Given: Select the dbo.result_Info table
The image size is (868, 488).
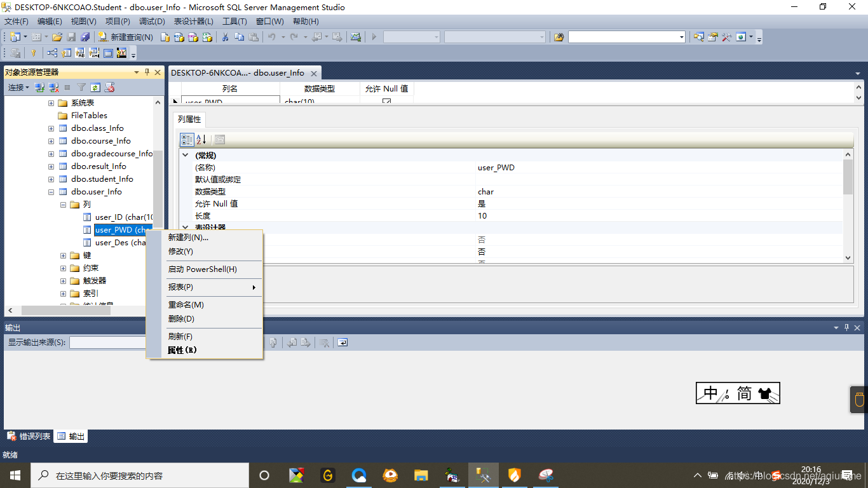Looking at the screenshot, I should [x=98, y=166].
